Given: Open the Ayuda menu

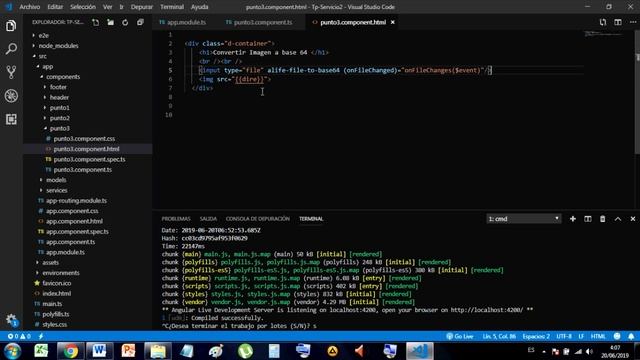Looking at the screenshot, I should [x=199, y=7].
